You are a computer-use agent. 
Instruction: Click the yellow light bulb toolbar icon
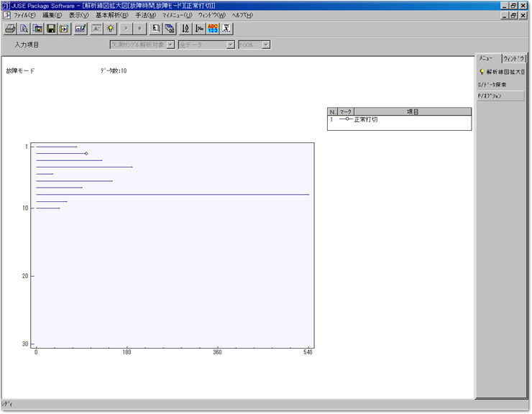pos(111,29)
